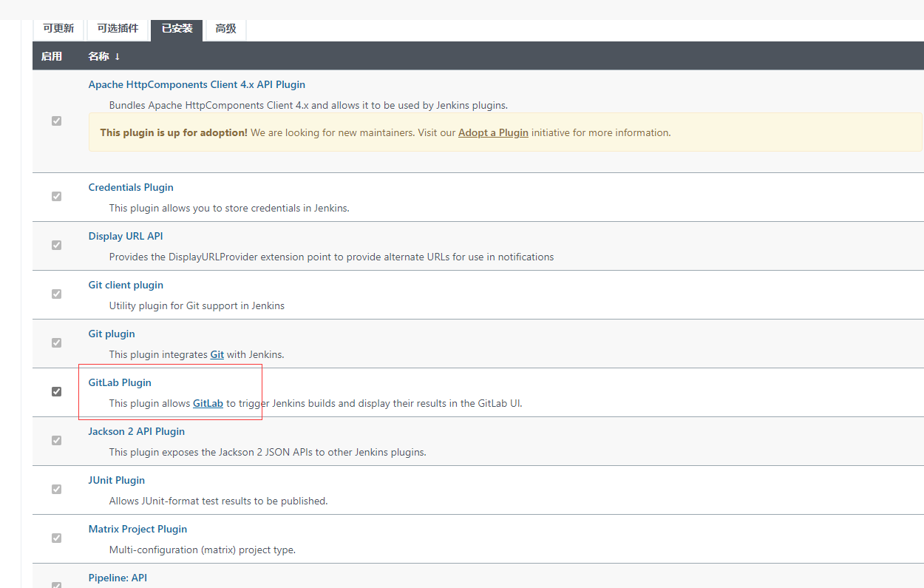Toggle the Git client plugin checkbox

pyautogui.click(x=56, y=294)
